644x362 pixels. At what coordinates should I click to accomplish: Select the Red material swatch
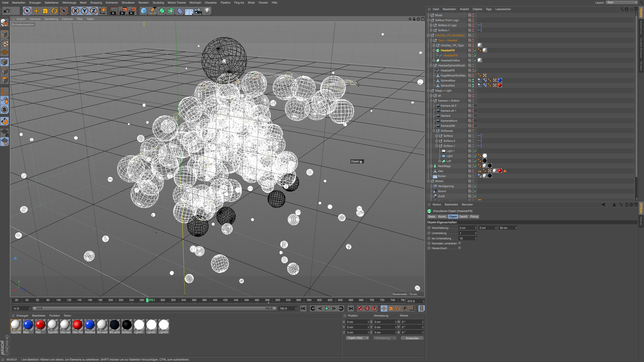[40, 325]
